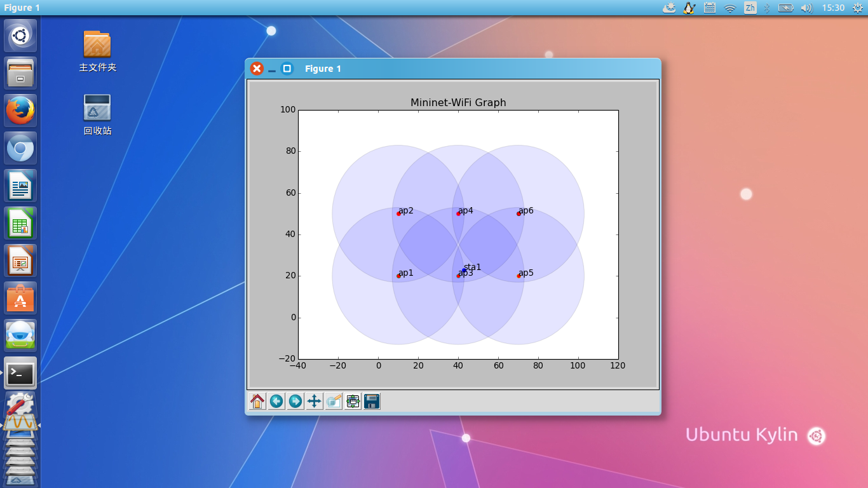Minimize the Figure 1 window
Viewport: 868px width, 488px height.
point(272,69)
